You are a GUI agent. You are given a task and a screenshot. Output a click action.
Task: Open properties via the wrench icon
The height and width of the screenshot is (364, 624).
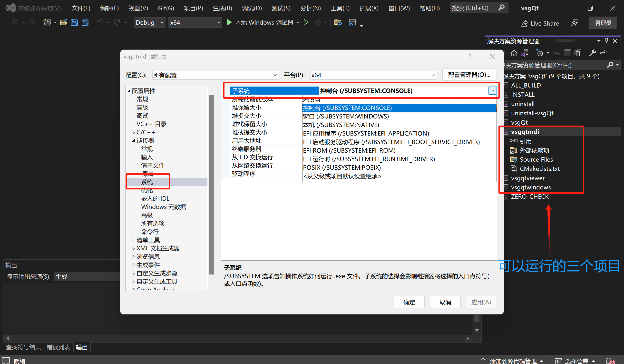click(593, 53)
